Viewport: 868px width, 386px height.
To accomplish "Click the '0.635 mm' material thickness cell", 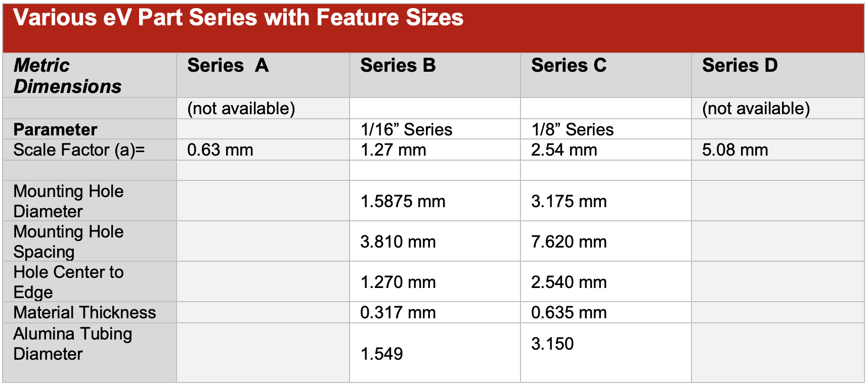I will [569, 313].
